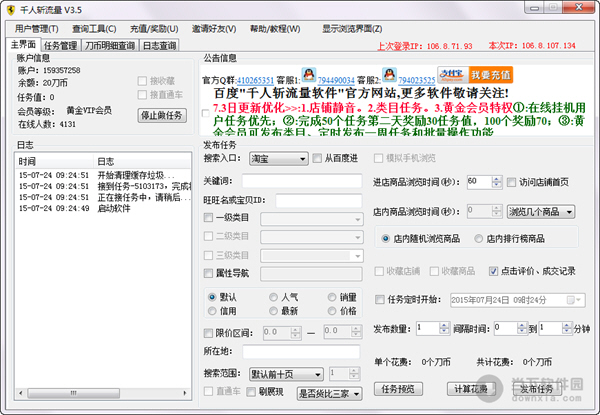Select the 默认 sort radio option
The width and height of the screenshot is (600, 415).
tap(212, 297)
